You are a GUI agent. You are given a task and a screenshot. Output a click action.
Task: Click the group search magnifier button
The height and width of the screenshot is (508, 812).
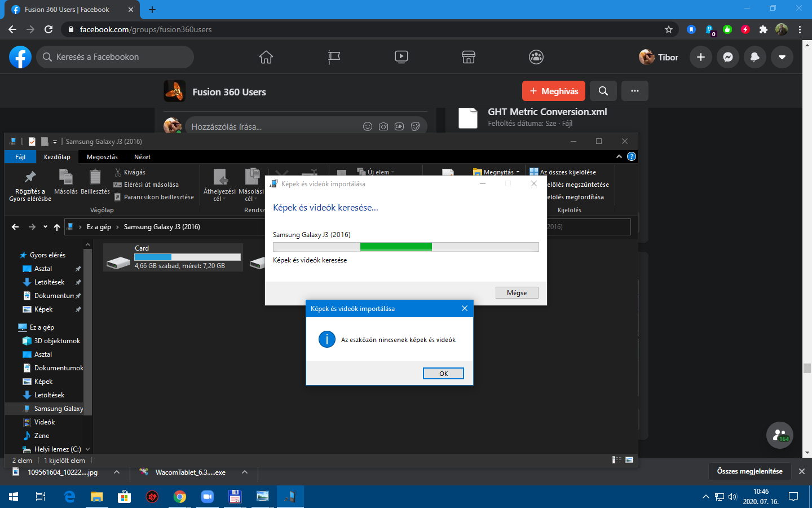tap(603, 91)
